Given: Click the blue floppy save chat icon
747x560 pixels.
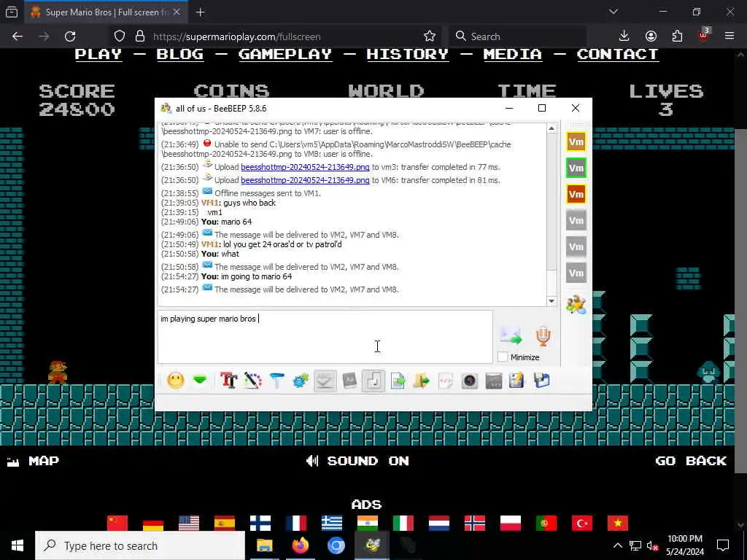Looking at the screenshot, I should 542,381.
